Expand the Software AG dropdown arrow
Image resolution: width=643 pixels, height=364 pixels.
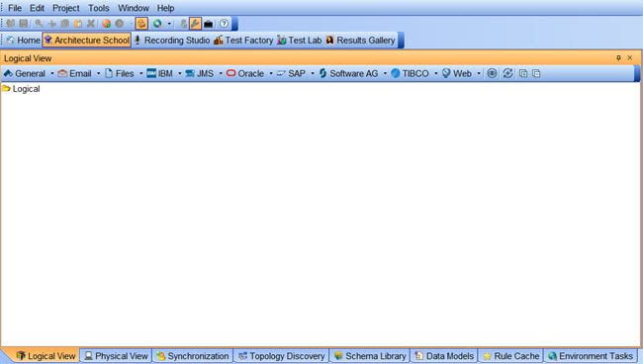tap(385, 74)
